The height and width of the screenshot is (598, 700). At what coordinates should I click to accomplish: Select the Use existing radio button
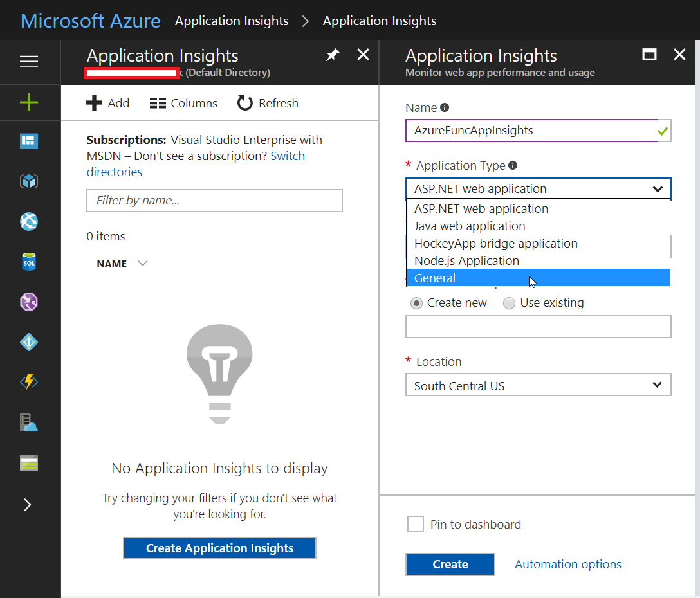click(509, 304)
